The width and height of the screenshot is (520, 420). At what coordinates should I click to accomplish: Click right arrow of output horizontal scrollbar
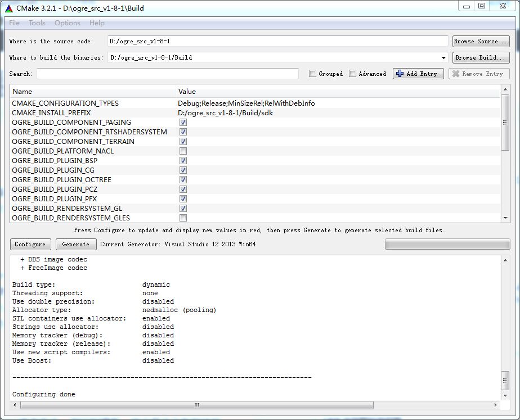pyautogui.click(x=494, y=405)
